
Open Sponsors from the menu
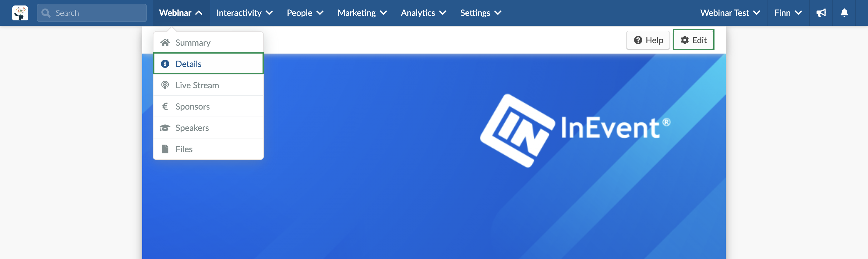[x=208, y=107]
